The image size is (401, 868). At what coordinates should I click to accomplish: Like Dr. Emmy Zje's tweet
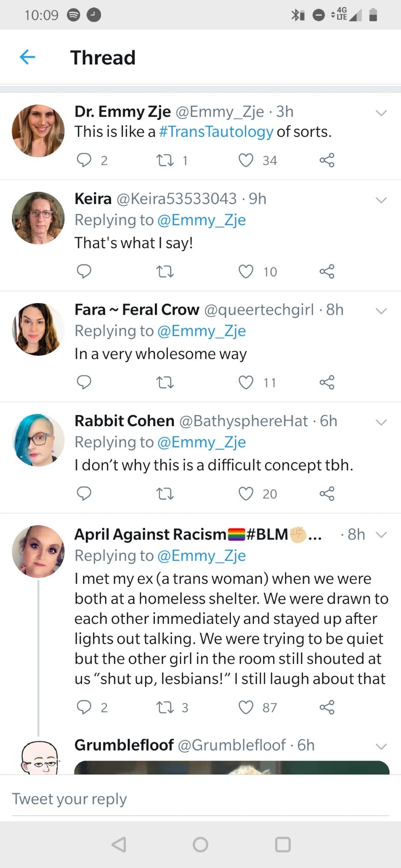click(x=246, y=160)
